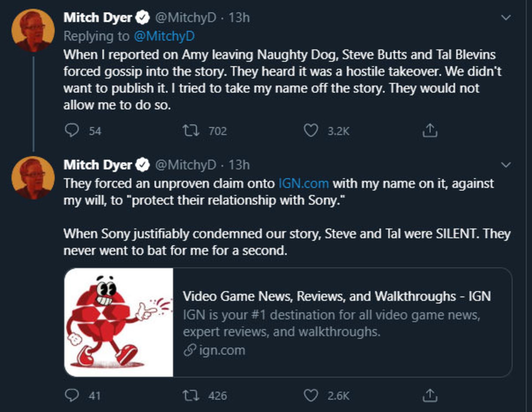532x412 pixels.
Task: Reply to the second tweet with 41 replies
Action: pyautogui.click(x=72, y=395)
